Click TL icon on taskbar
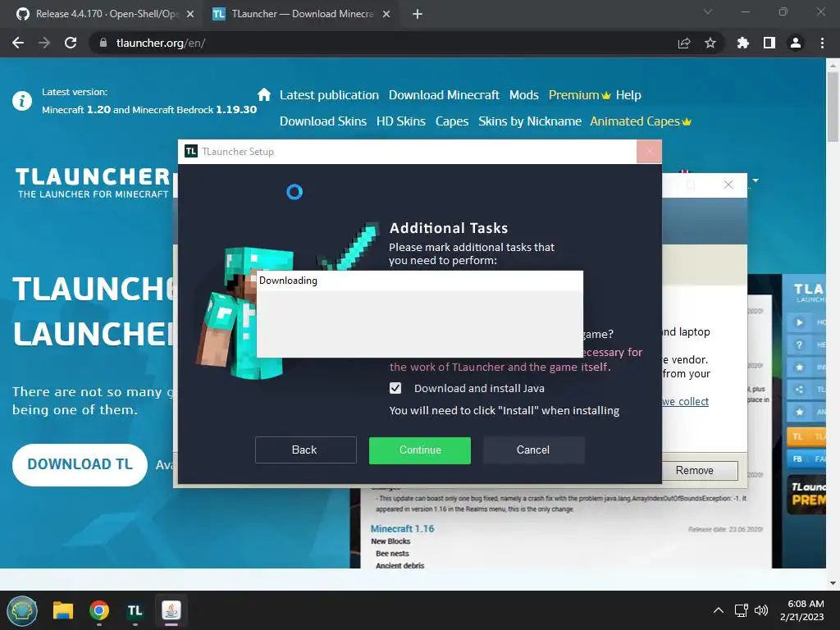The width and height of the screenshot is (840, 630). click(x=135, y=610)
